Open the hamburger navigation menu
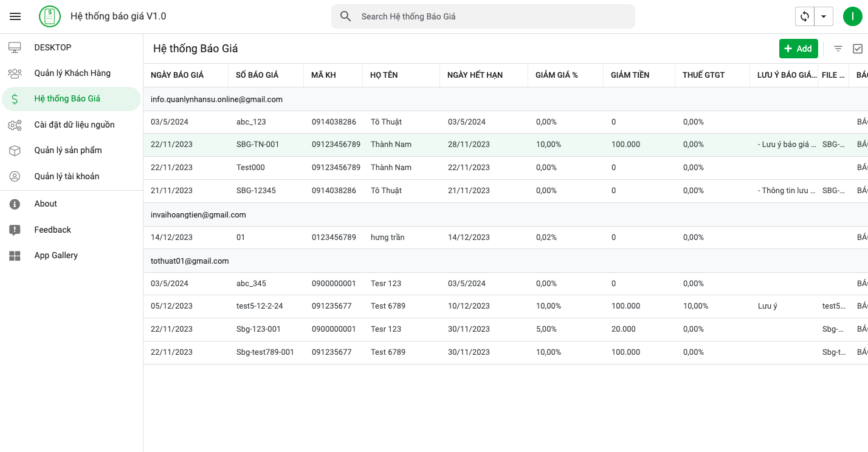Image resolution: width=868 pixels, height=452 pixels. point(15,16)
